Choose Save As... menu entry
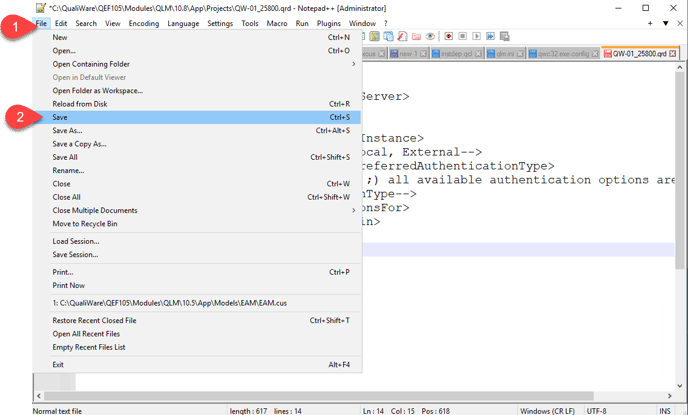 (x=197, y=131)
